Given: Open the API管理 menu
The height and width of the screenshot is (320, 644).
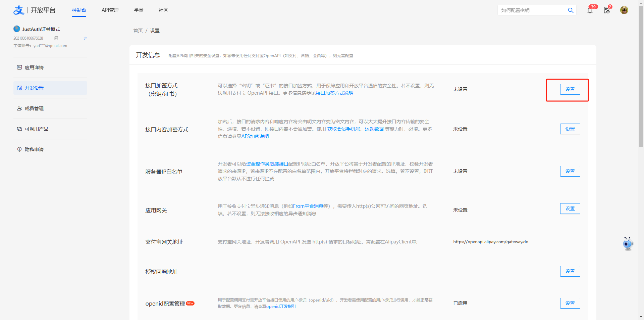Looking at the screenshot, I should [110, 10].
